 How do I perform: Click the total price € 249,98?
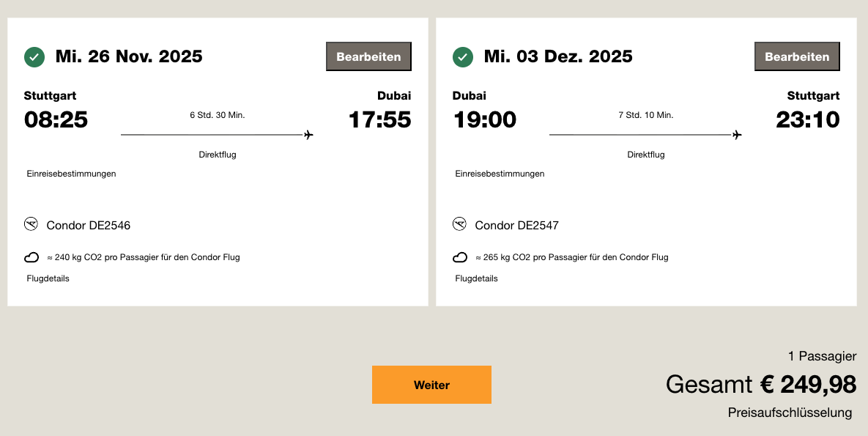click(808, 384)
